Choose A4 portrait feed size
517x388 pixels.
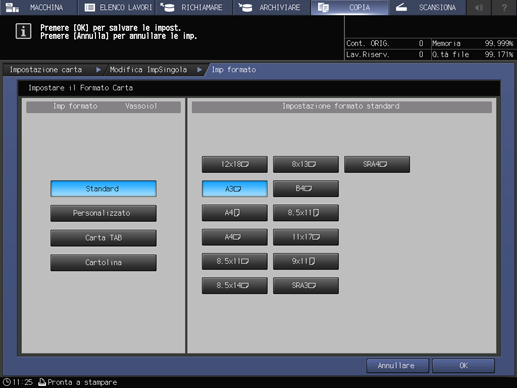[235, 213]
